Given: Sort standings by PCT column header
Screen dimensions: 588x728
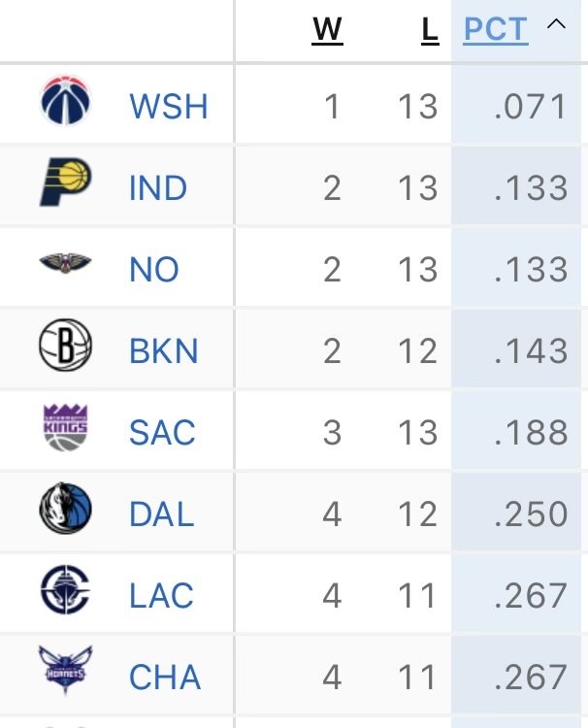Looking at the screenshot, I should [x=495, y=30].
